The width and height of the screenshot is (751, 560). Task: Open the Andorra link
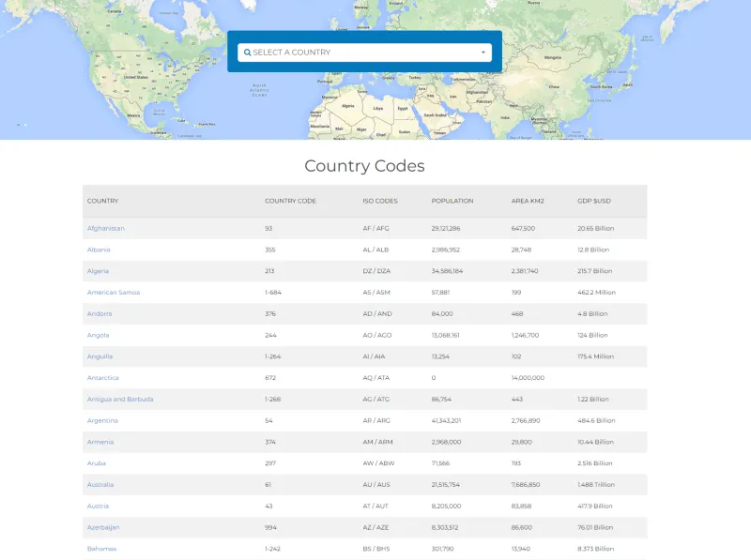click(100, 313)
